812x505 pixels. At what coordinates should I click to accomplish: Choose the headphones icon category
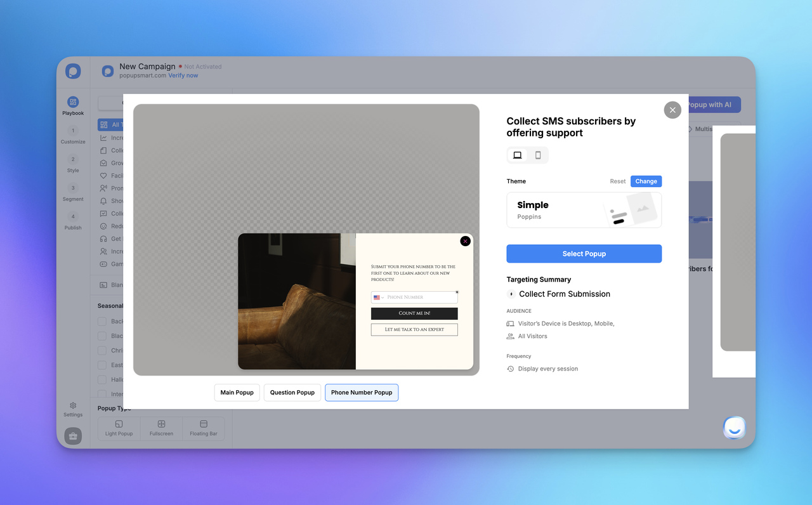point(104,239)
